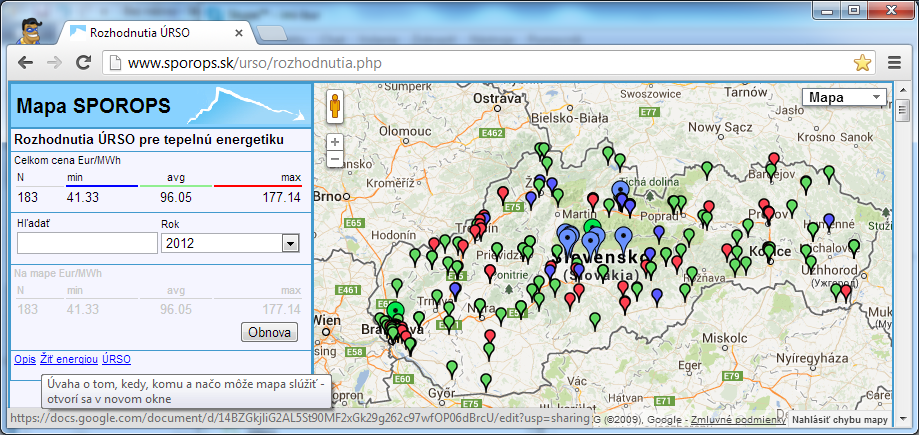Click Nahlásiť chybu mapy link
The height and width of the screenshot is (435, 919).
(x=839, y=420)
